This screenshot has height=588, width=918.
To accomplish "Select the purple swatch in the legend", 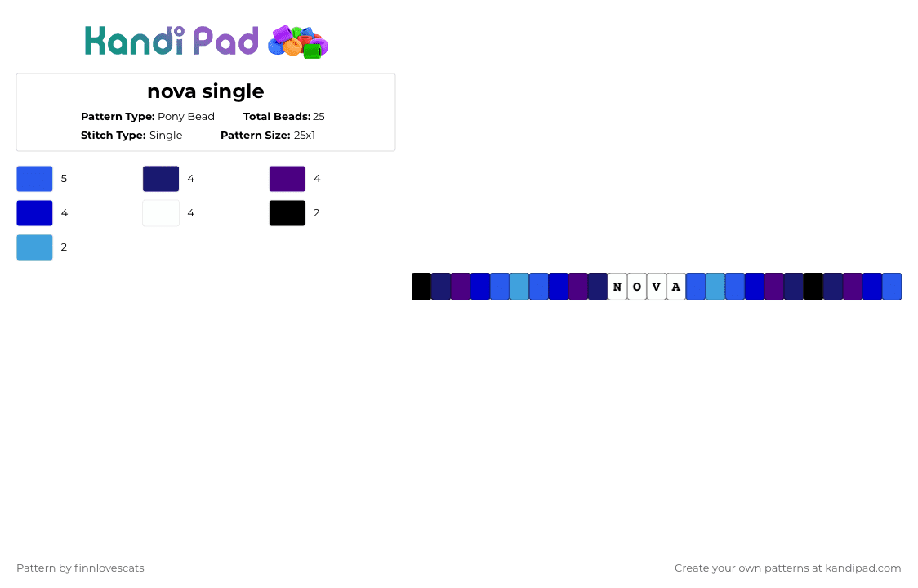I will 287,179.
